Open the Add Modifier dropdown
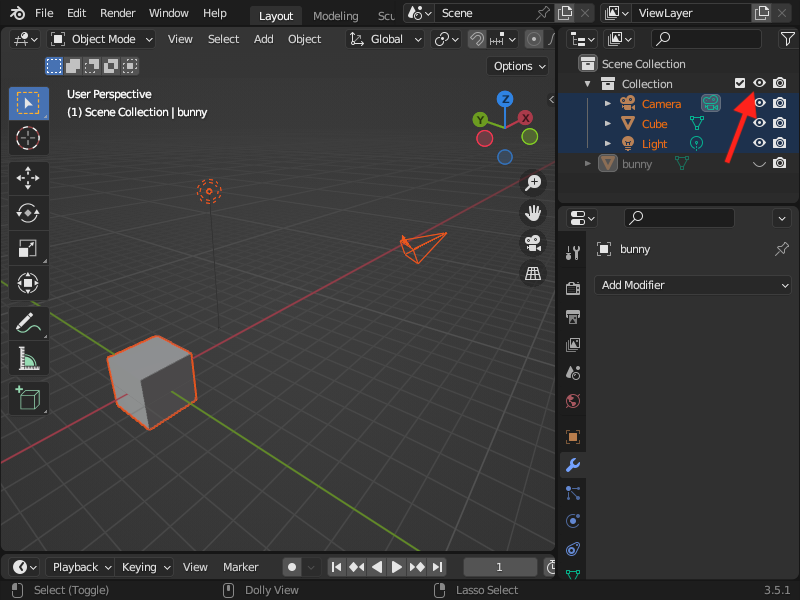 [692, 285]
